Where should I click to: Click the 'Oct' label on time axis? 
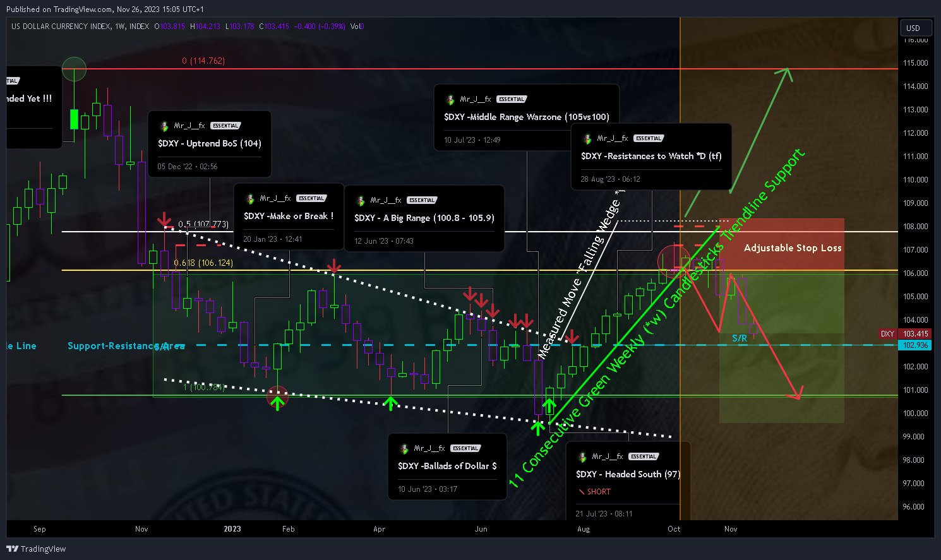point(674,529)
